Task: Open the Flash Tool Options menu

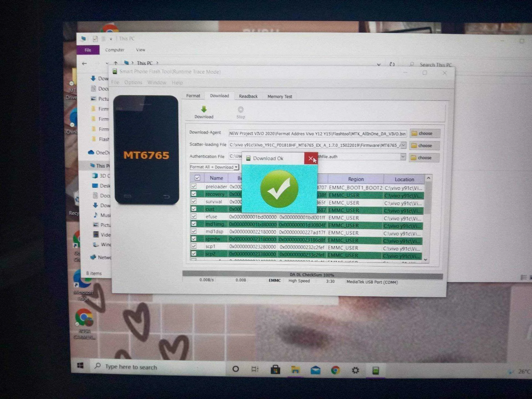Action: tap(133, 83)
